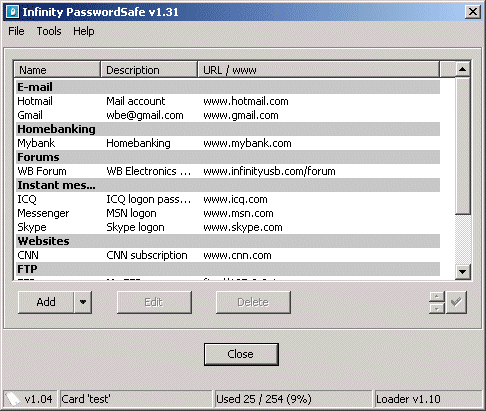
Task: Select the Homebanking group header
Action: pos(228,129)
